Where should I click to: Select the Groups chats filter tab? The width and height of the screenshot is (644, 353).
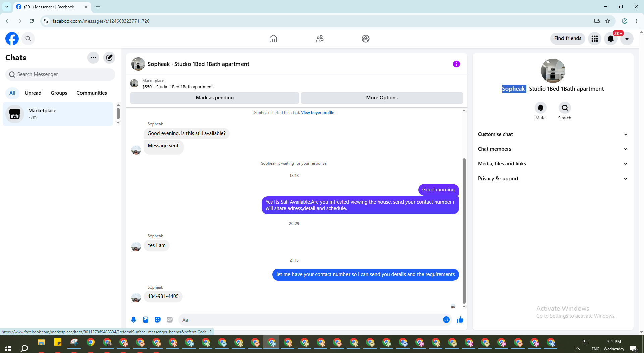pos(59,93)
